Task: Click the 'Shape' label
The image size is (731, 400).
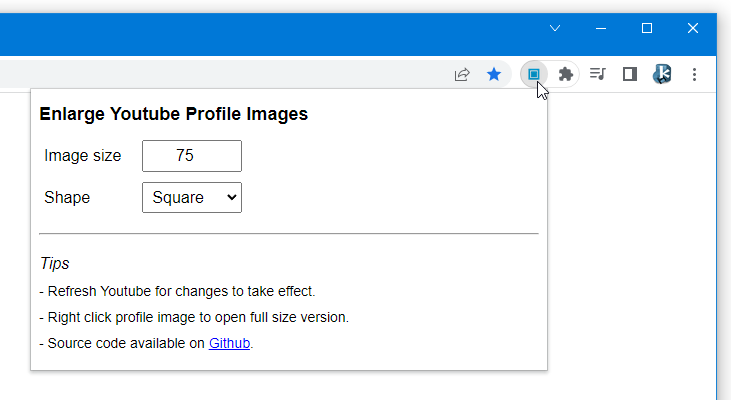Action: [67, 198]
